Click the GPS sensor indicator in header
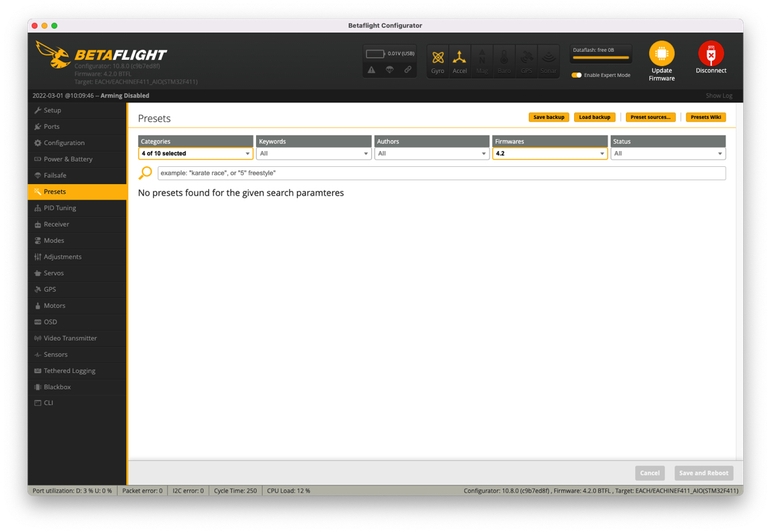 (526, 61)
